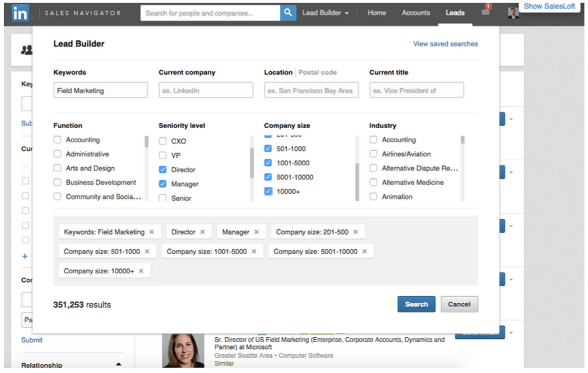Click the Cancel button
588x373 pixels.
(459, 304)
